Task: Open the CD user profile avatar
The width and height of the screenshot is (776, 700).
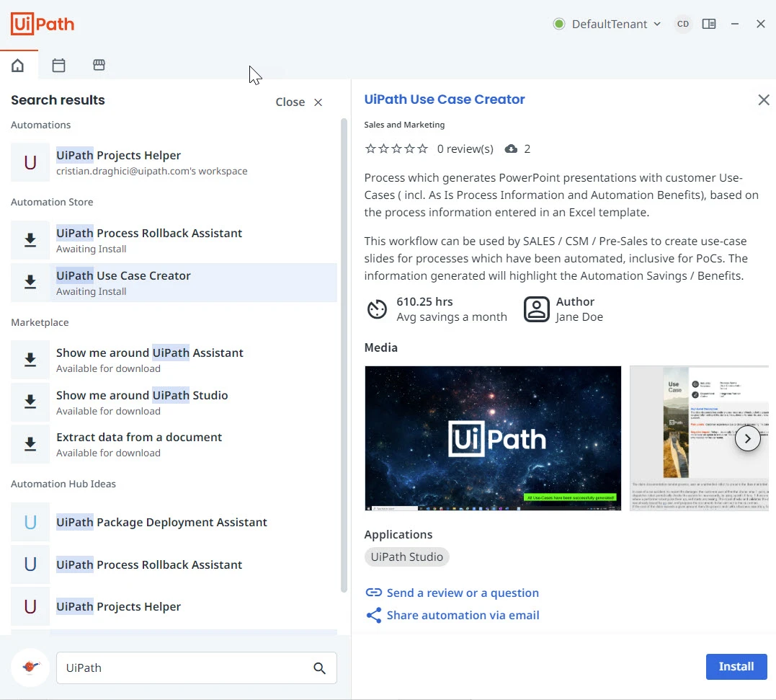Action: [683, 24]
